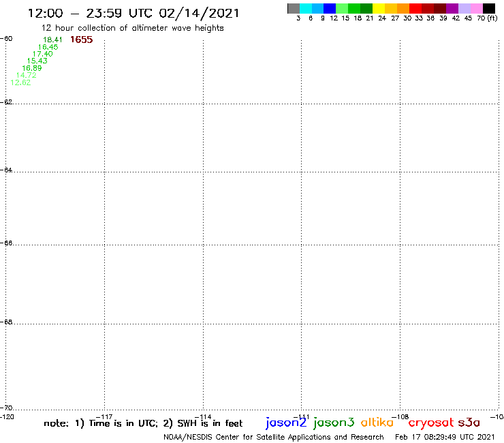Click the '24' color scale label
The width and height of the screenshot is (504, 443).
(382, 18)
